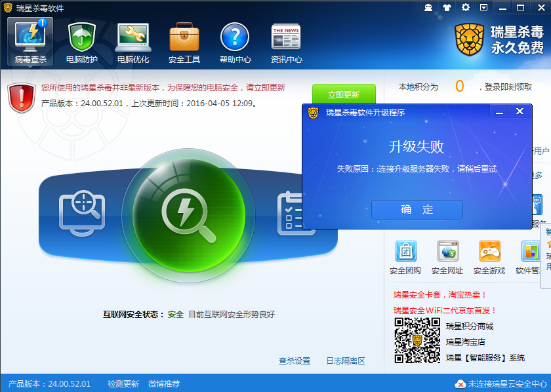The image size is (551, 392).
Task: Click 确定 in the upgrade failed dialog
Action: pos(417,210)
